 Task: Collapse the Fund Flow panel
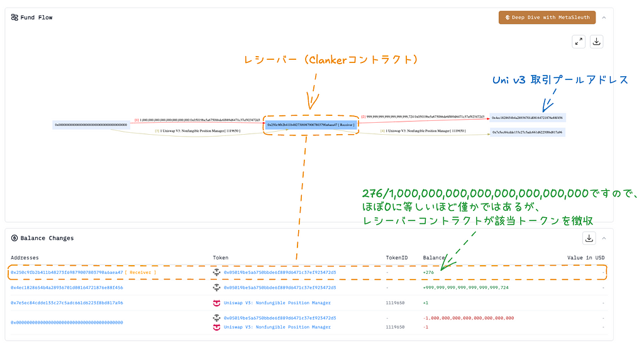point(604,18)
